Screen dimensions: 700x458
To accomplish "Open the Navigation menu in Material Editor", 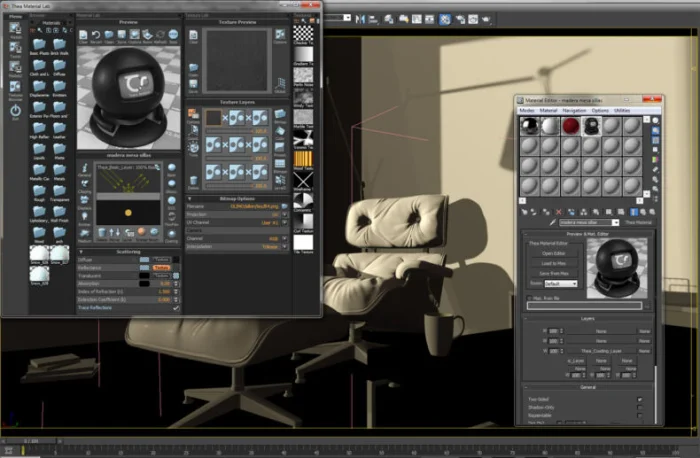I will click(574, 110).
